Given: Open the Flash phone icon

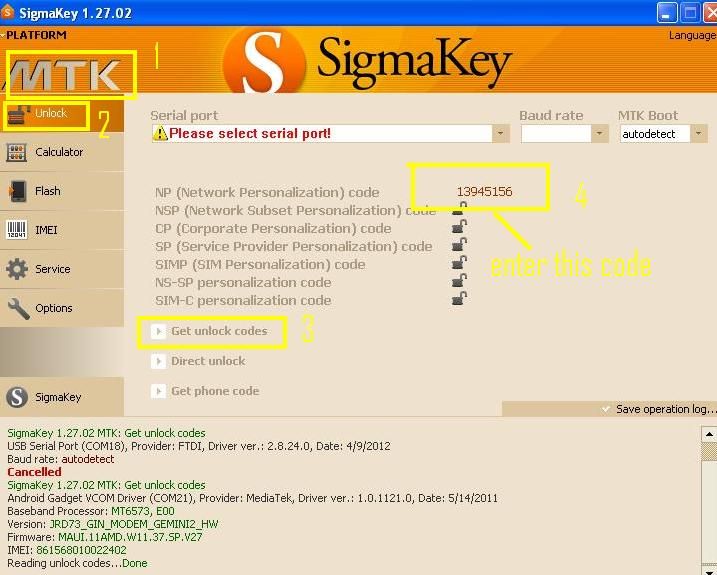Looking at the screenshot, I should click(x=17, y=191).
